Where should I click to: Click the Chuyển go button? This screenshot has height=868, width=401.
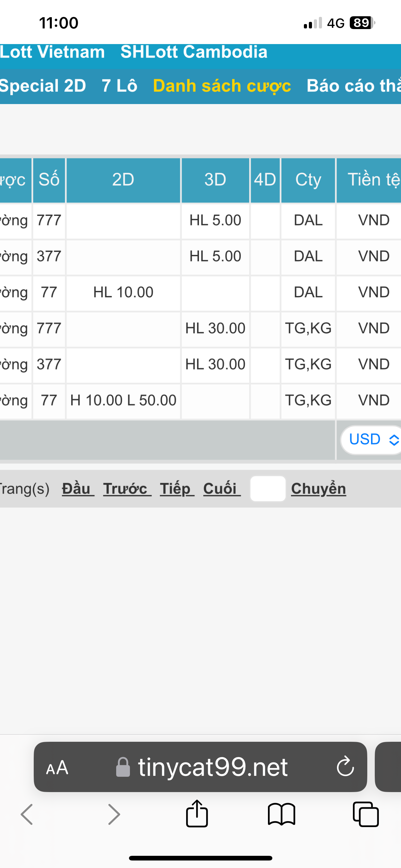point(319,489)
